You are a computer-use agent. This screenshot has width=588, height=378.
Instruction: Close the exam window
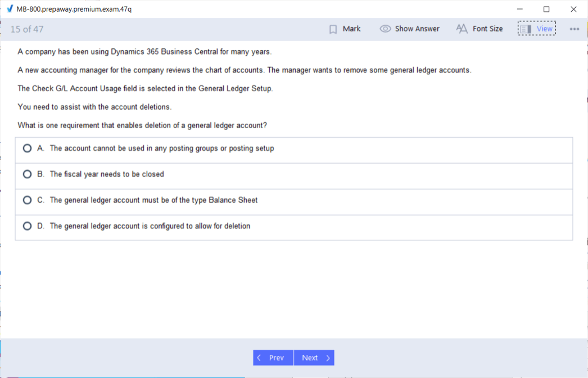tap(573, 9)
